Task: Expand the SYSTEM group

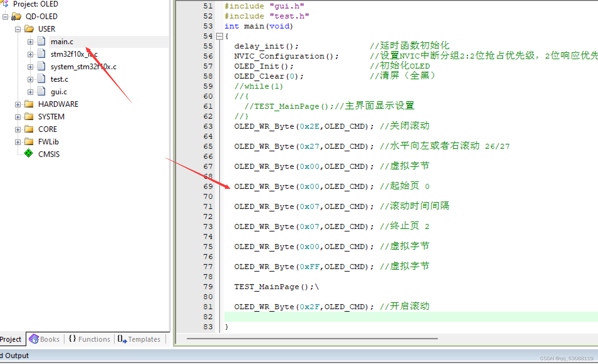Action: click(x=18, y=116)
